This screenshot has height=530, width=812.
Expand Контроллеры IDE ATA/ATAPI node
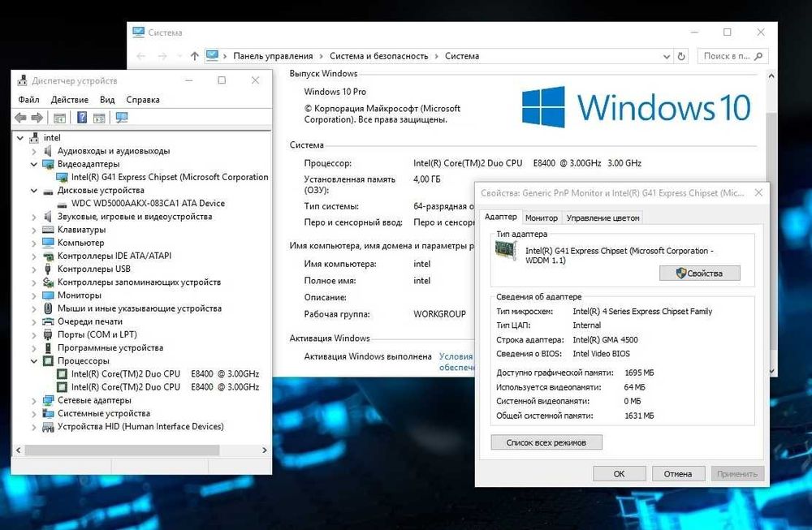point(33,256)
